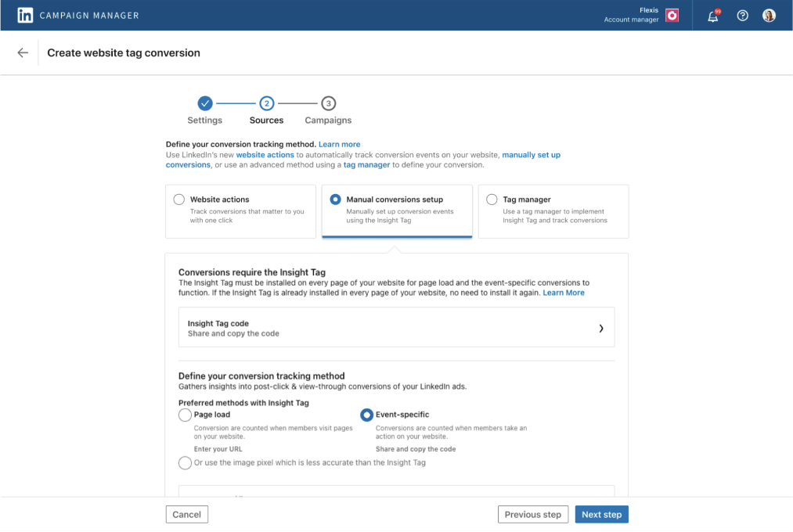The width and height of the screenshot is (793, 532).
Task: Click the help question mark icon
Action: click(x=742, y=15)
